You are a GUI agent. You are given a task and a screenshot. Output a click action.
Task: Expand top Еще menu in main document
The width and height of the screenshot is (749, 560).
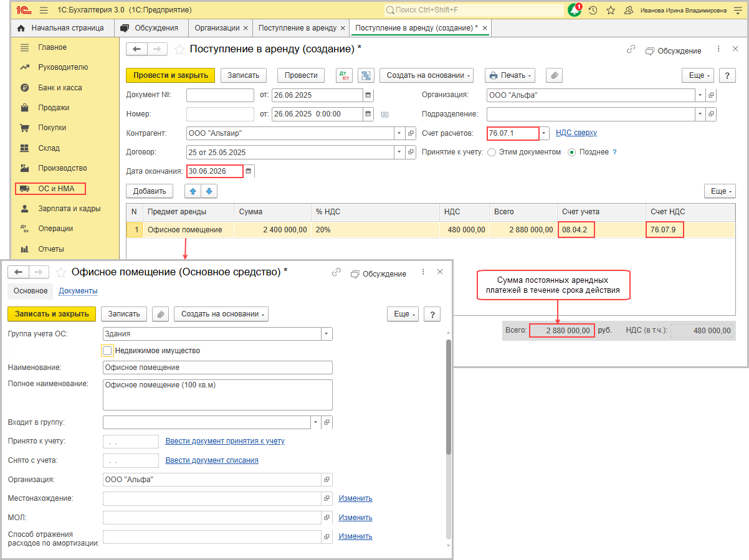tap(697, 75)
